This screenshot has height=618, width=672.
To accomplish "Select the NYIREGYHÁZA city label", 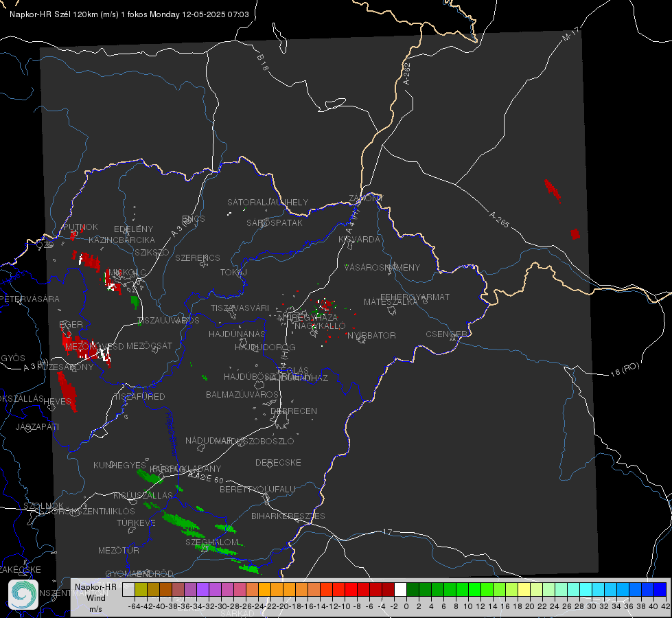I will (x=308, y=318).
